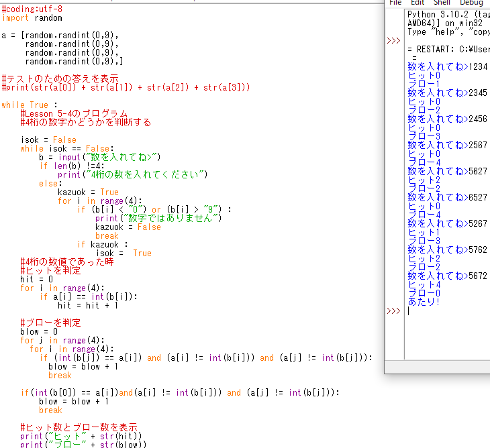Click shell output '数を入れてね>1234'
The image size is (490, 448).
click(x=448, y=66)
